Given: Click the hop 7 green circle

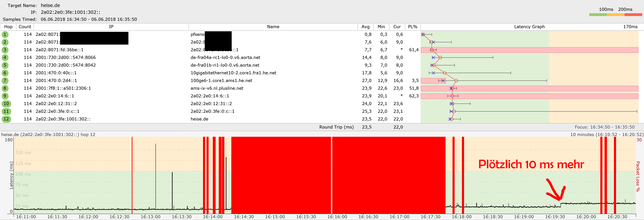Looking at the screenshot, I should 5,81.
